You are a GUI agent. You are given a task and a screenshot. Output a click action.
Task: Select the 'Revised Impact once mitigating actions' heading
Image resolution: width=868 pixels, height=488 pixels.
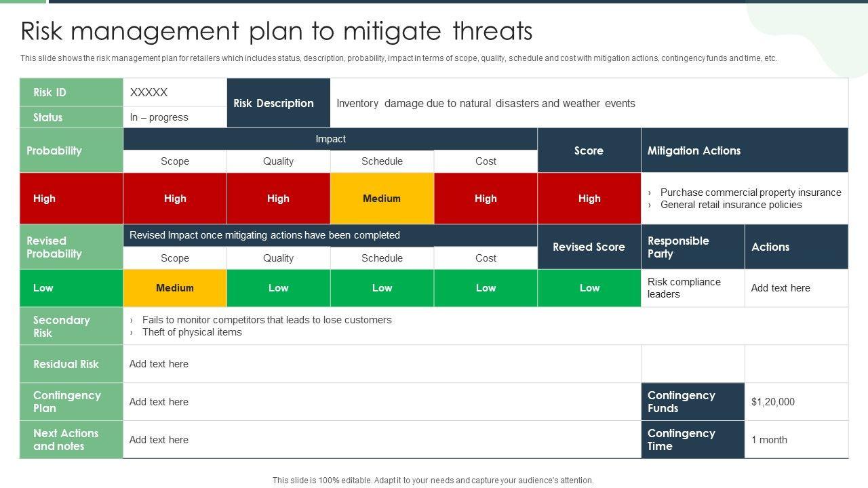(330, 235)
